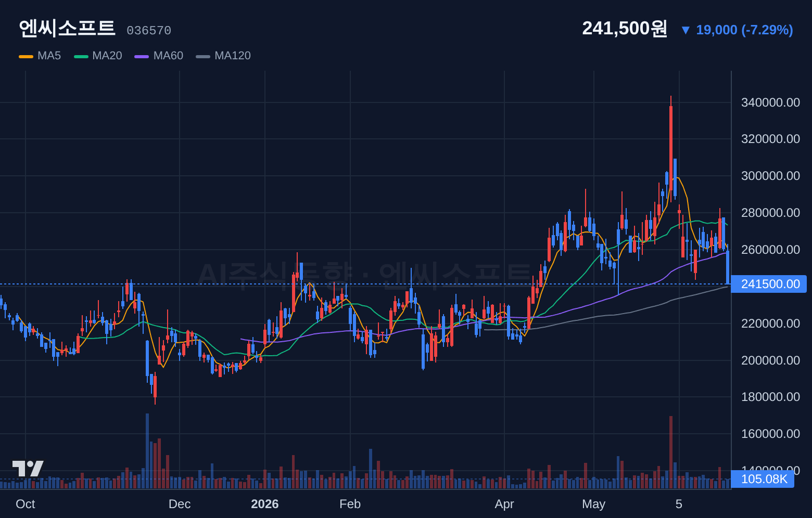
Task: Click the purple MA60 color line
Action: (142, 56)
